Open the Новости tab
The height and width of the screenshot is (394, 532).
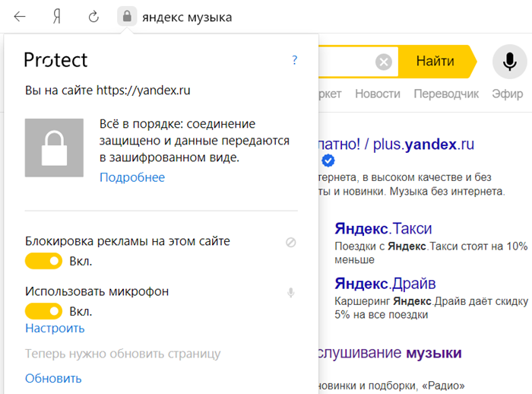378,94
